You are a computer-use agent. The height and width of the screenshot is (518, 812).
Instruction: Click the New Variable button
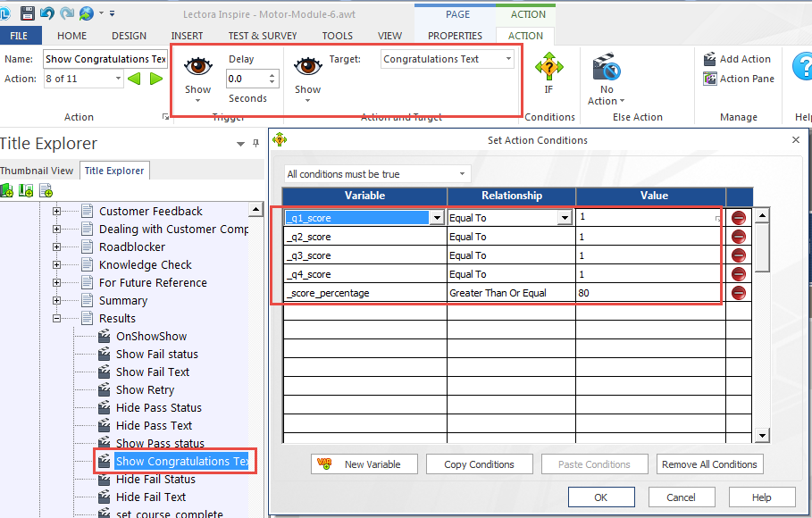coord(364,464)
